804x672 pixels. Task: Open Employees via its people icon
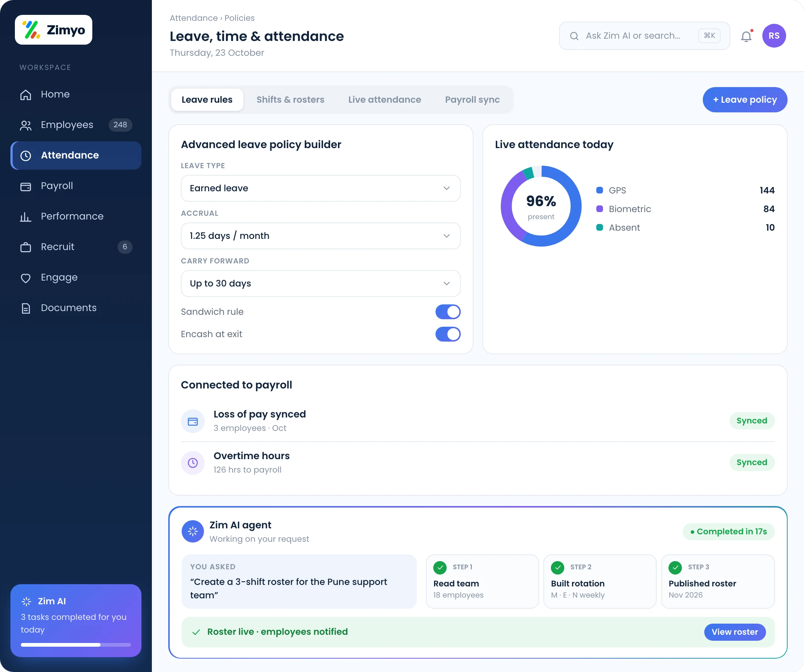pyautogui.click(x=26, y=125)
